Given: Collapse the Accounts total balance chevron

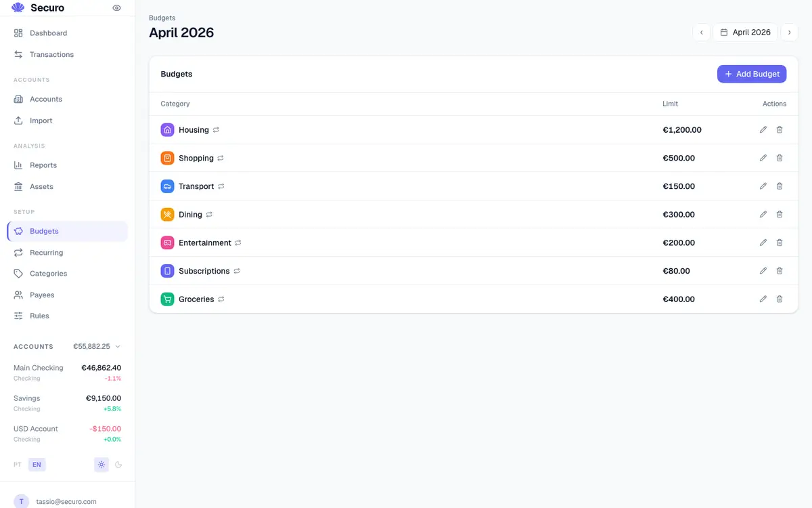Looking at the screenshot, I should [x=118, y=347].
